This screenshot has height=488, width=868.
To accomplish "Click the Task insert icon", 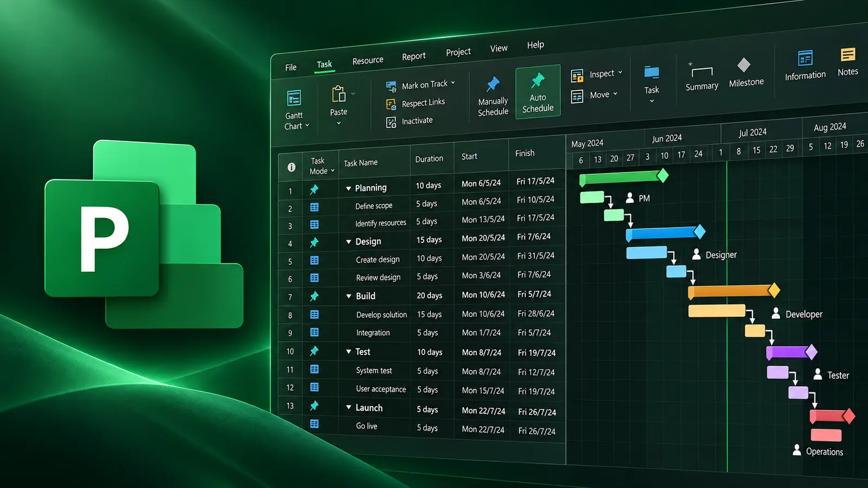I will pos(652,73).
